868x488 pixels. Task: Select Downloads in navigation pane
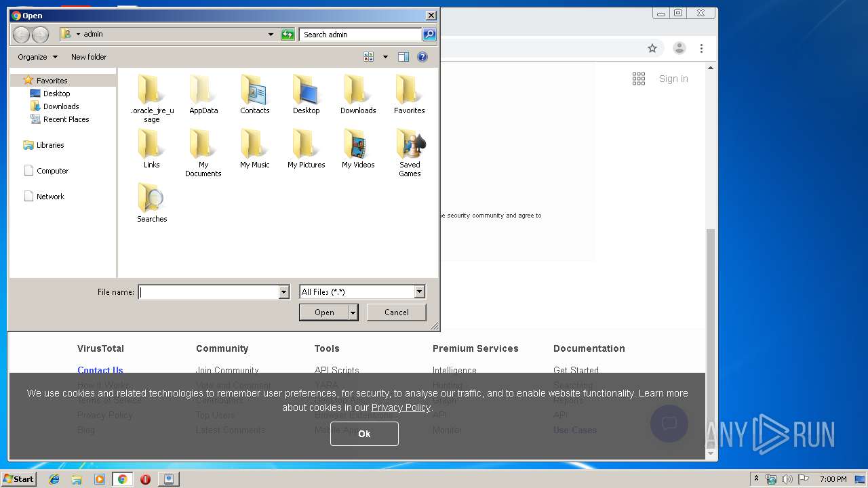tap(61, 106)
